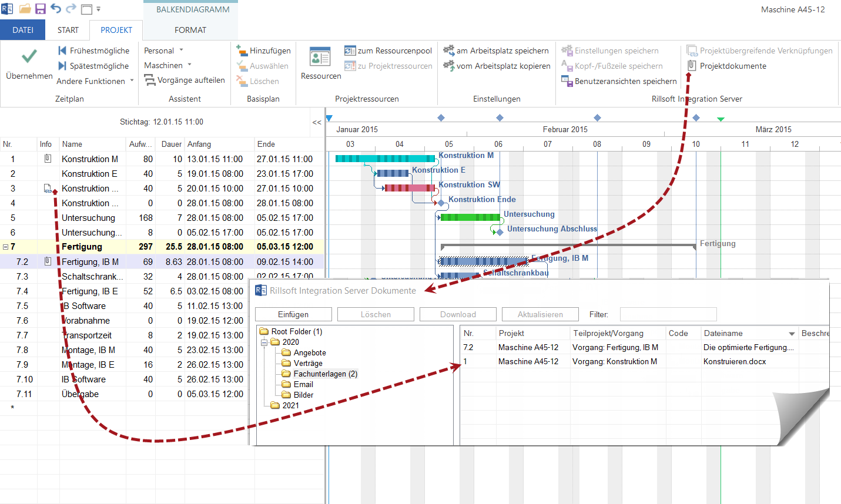Click the Dauer column header in task table

[171, 144]
